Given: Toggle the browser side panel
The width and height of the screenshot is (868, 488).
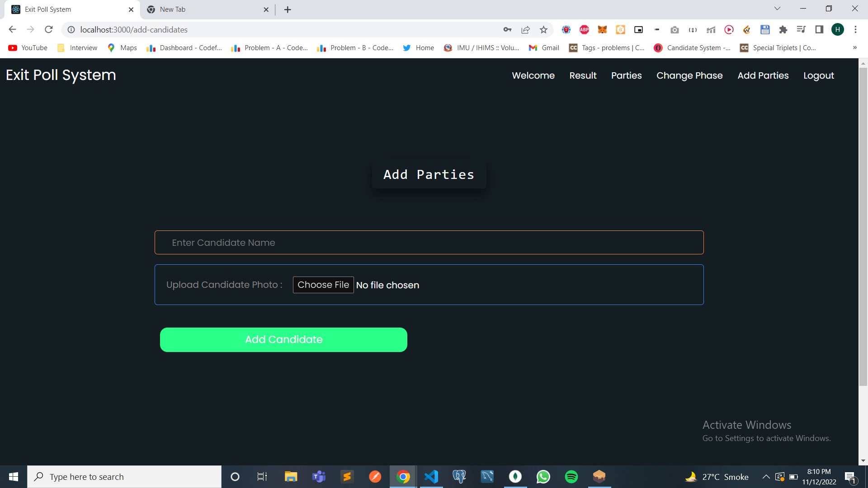Looking at the screenshot, I should 819,30.
